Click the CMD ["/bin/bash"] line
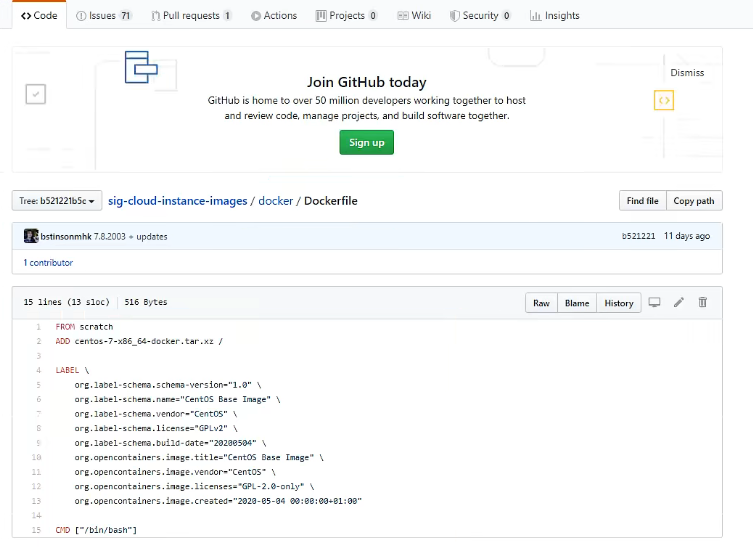Image resolution: width=753 pixels, height=550 pixels. pos(96,530)
